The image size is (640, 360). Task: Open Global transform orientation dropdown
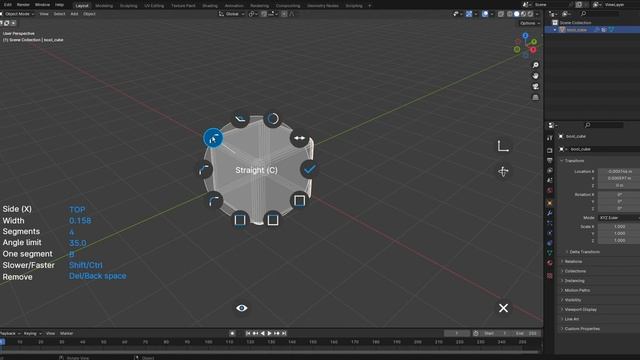pyautogui.click(x=231, y=14)
